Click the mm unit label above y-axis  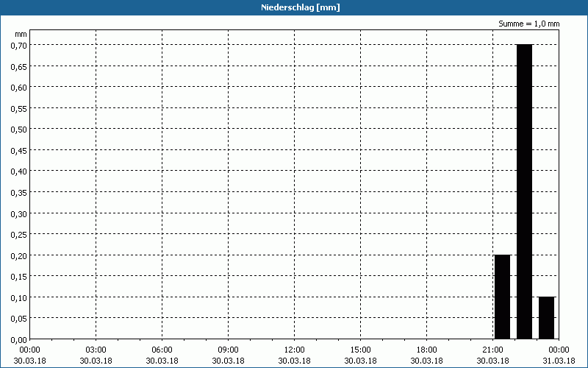(21, 35)
